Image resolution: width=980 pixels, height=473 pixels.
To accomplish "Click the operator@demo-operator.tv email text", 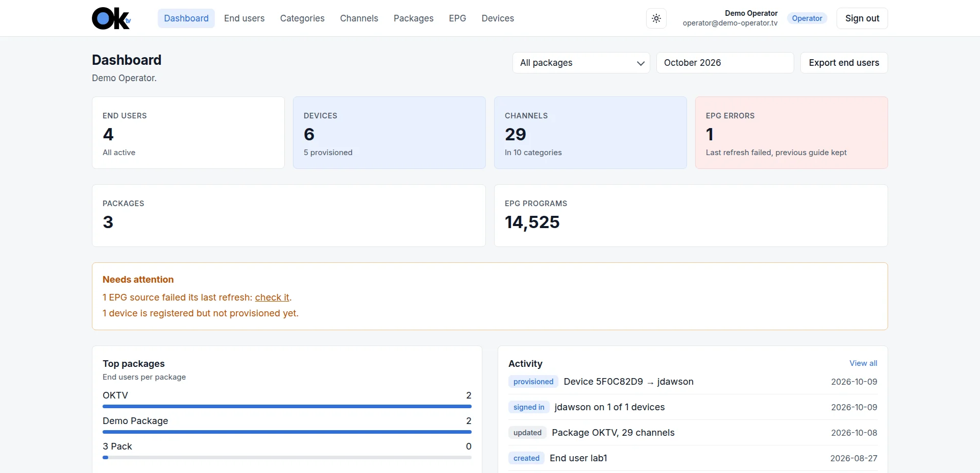I will [x=730, y=23].
